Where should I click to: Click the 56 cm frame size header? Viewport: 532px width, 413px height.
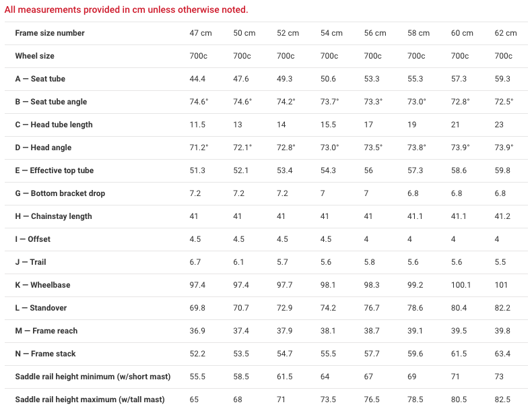pos(375,33)
